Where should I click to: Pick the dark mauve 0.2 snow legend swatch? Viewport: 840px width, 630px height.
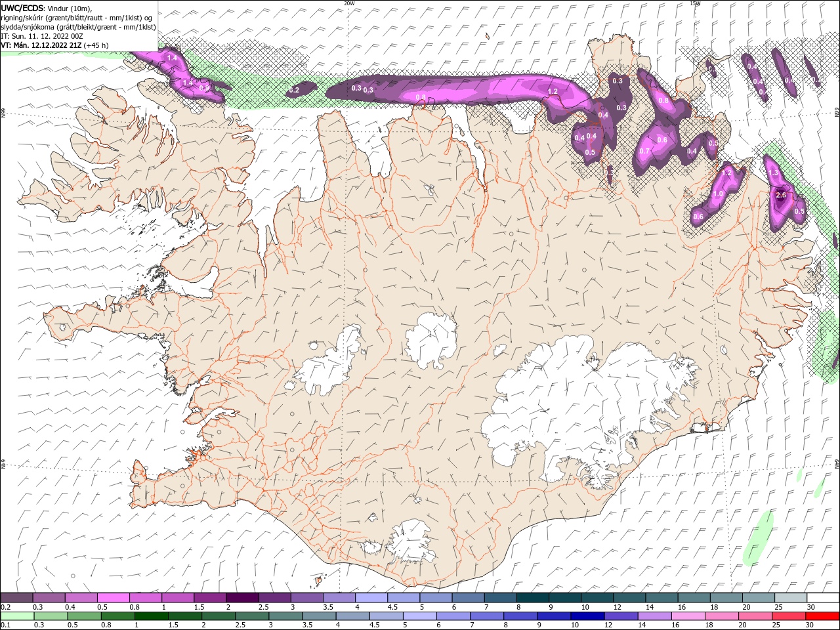pyautogui.click(x=16, y=597)
